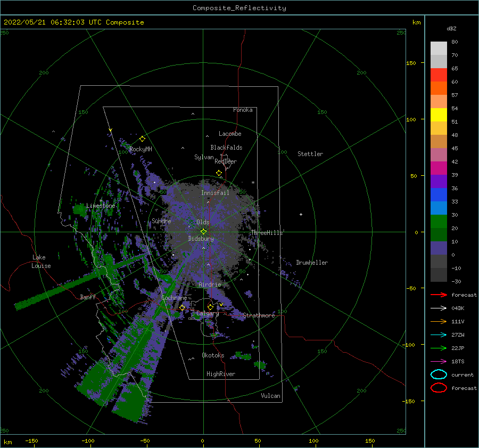Click the Lake Louise label

[x=41, y=262]
